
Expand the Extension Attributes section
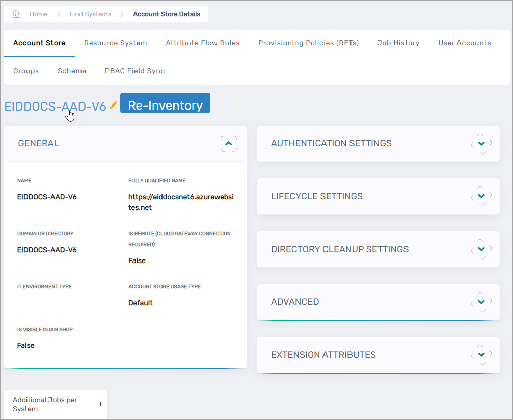tap(481, 355)
